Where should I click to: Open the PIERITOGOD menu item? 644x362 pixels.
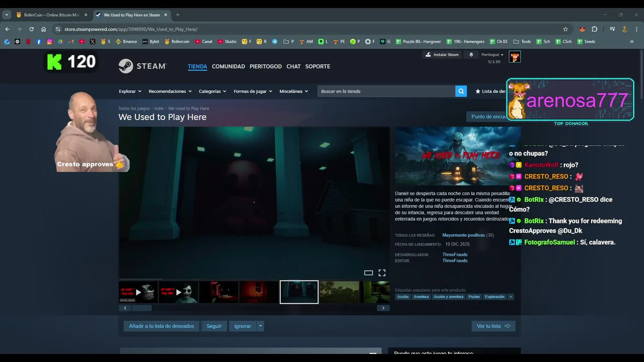point(266,66)
